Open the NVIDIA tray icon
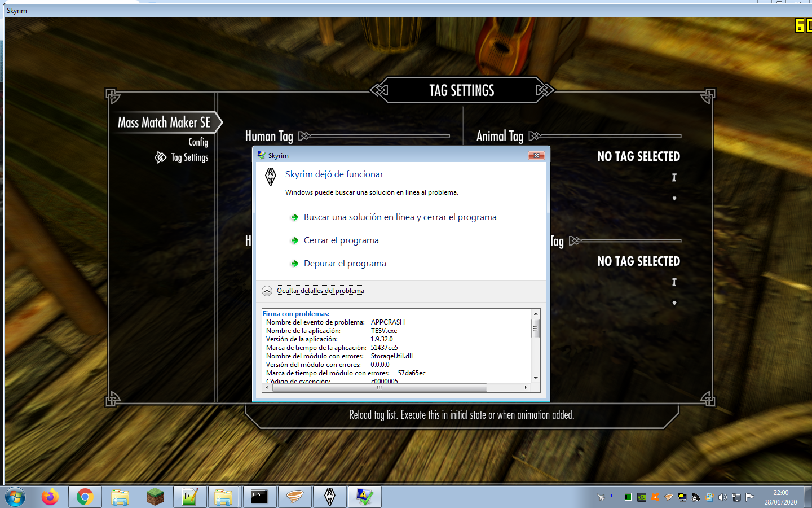 (641, 497)
